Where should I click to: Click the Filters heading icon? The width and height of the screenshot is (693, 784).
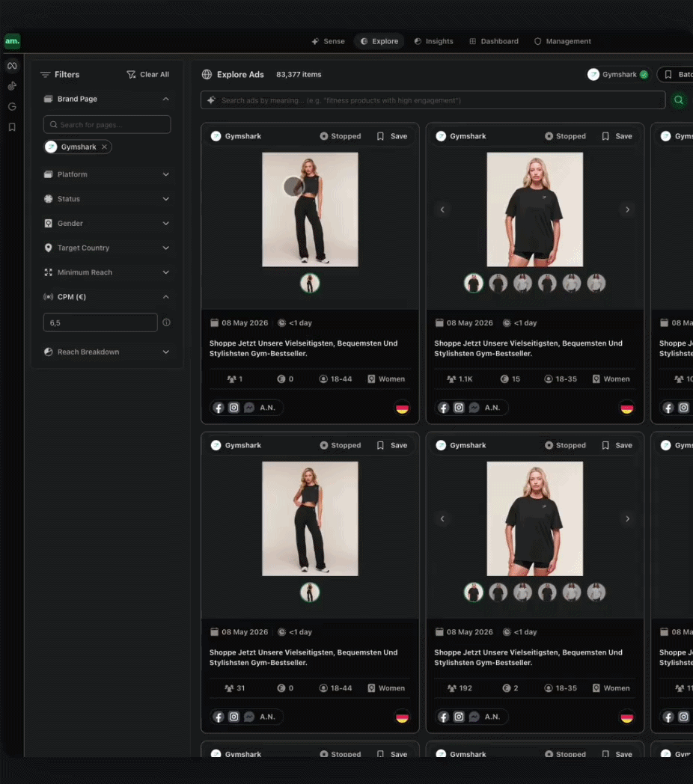[46, 75]
